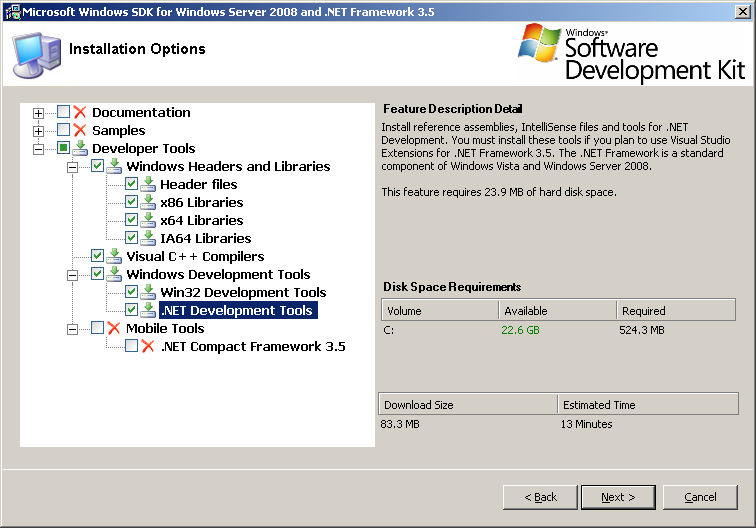This screenshot has height=528, width=756.
Task: Select the Windows Development Tools item
Action: click(x=218, y=274)
